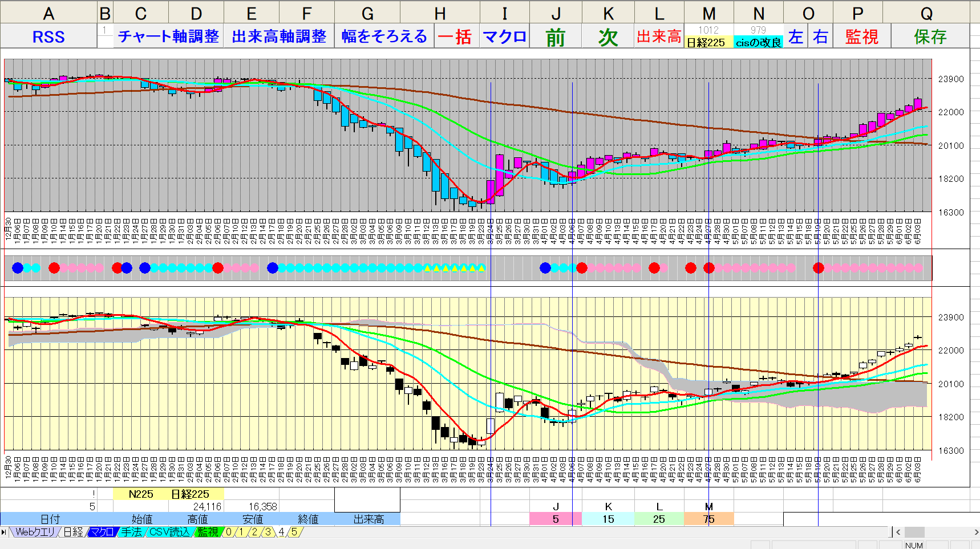980x549 pixels.
Task: Click the orange cell with value 75
Action: click(708, 519)
